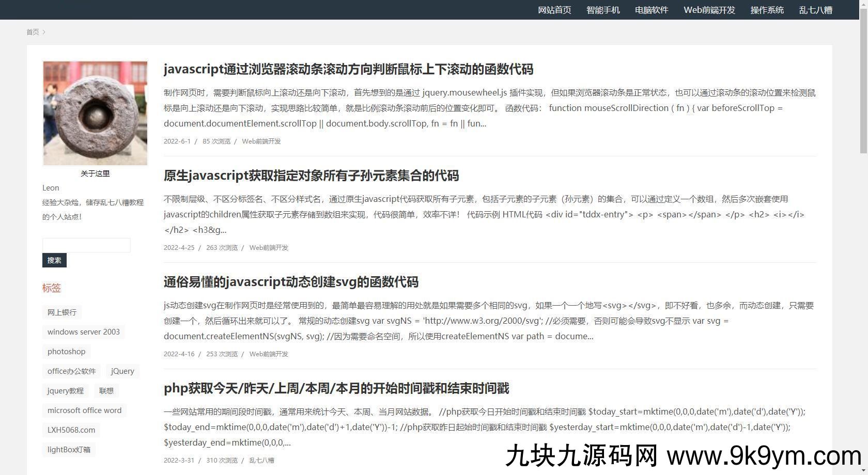Image resolution: width=868 pixels, height=475 pixels.
Task: Click the 首页 breadcrumb link
Action: coord(33,32)
